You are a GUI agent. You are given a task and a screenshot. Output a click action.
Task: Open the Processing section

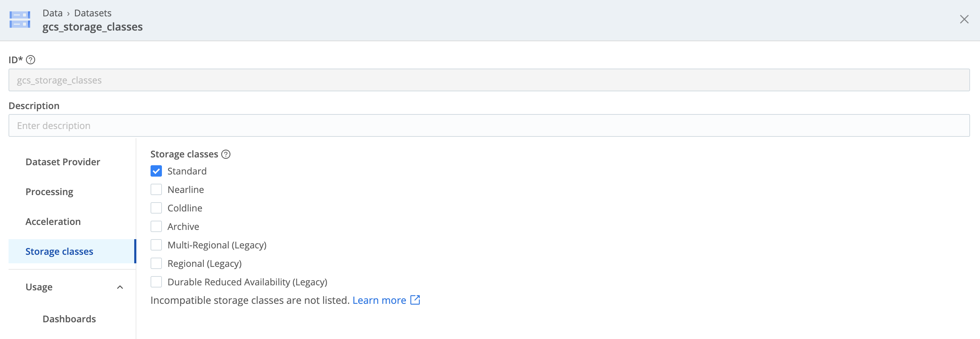[x=49, y=192]
